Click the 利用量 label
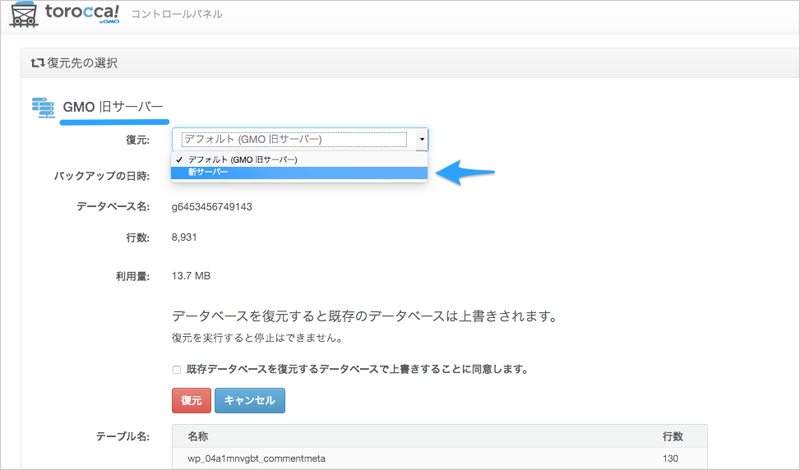The width and height of the screenshot is (800, 470). pos(133,277)
